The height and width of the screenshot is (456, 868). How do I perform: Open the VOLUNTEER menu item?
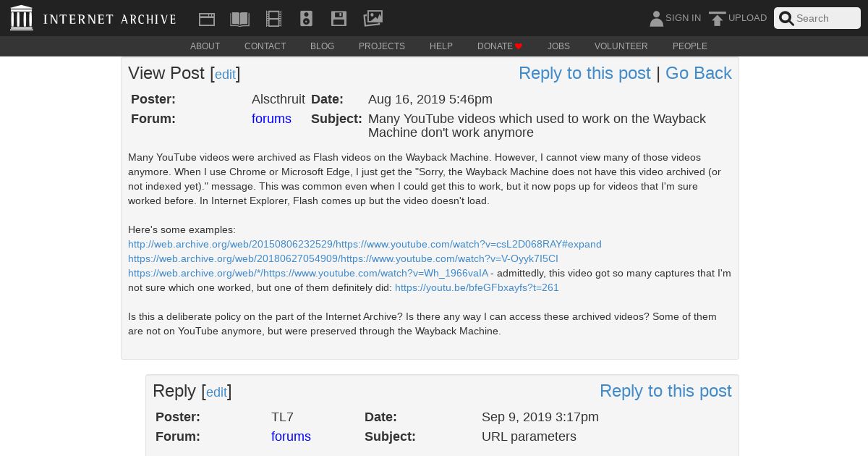621,46
